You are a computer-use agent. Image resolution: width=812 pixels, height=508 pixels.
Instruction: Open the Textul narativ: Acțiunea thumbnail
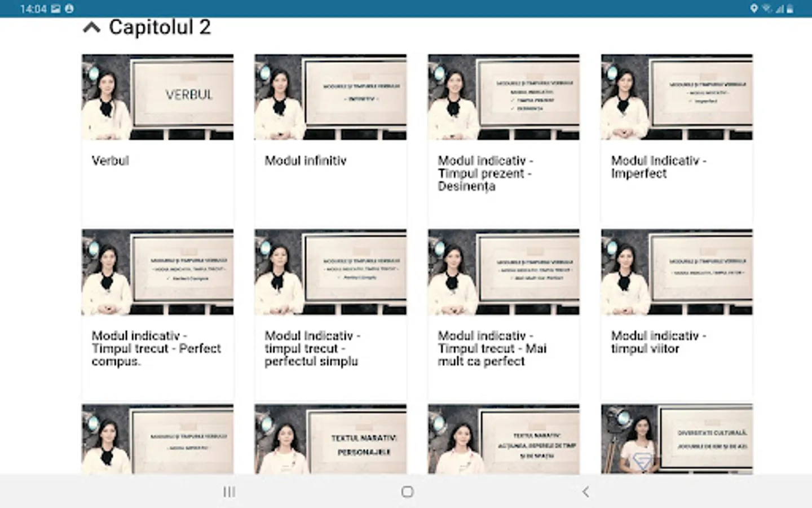[x=504, y=439]
